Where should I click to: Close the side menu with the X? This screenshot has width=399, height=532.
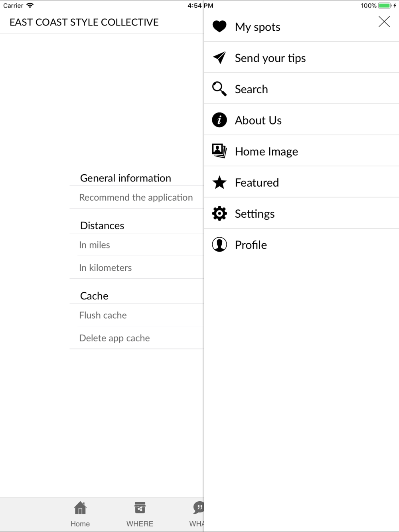pyautogui.click(x=384, y=22)
